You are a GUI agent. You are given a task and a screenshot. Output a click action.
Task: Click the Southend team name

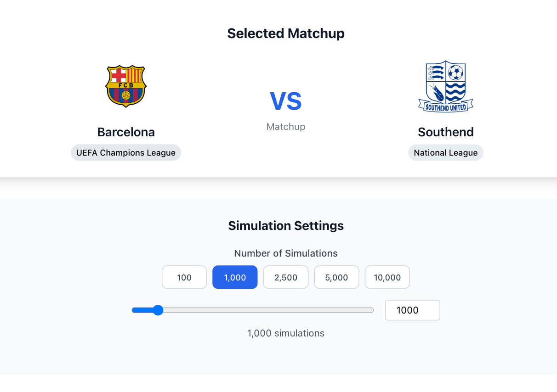[x=446, y=132]
